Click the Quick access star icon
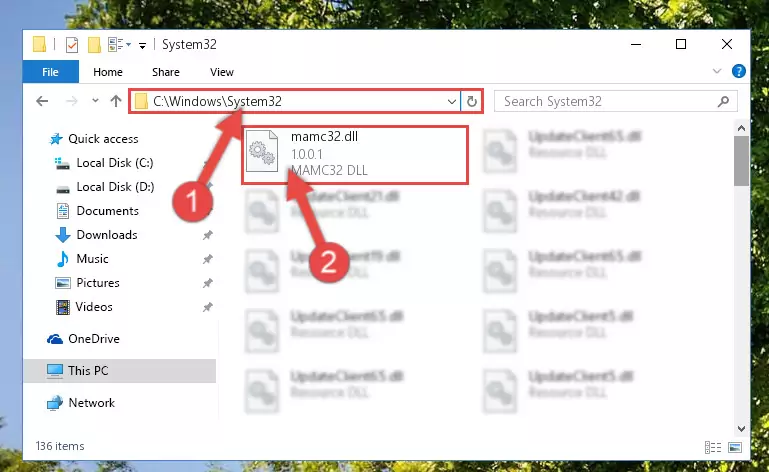This screenshot has height=472, width=769. [x=56, y=139]
